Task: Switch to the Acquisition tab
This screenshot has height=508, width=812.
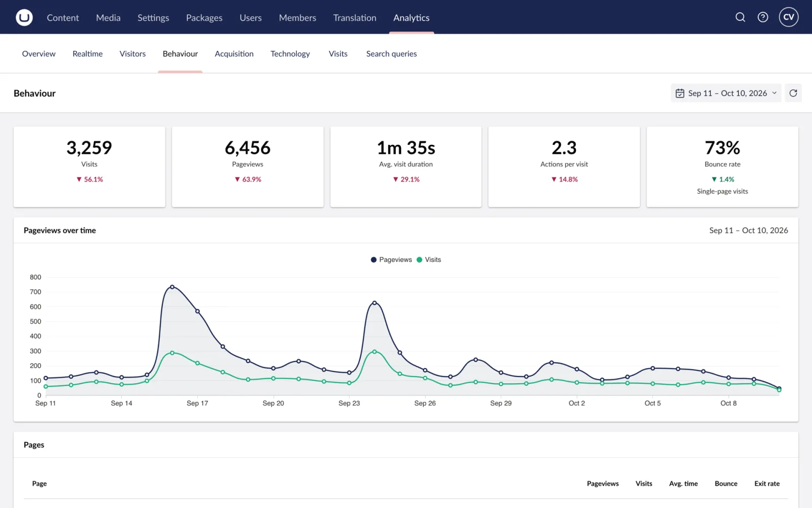Action: click(x=234, y=54)
